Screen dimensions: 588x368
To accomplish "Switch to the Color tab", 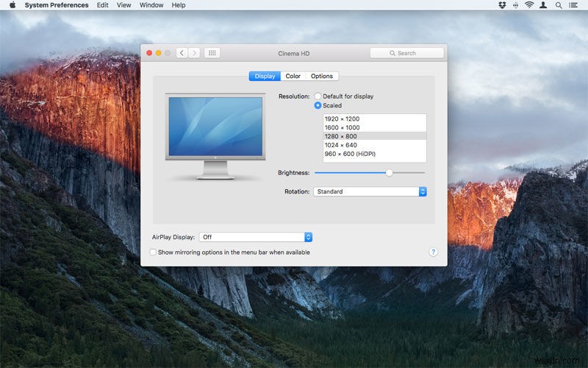I will (293, 76).
